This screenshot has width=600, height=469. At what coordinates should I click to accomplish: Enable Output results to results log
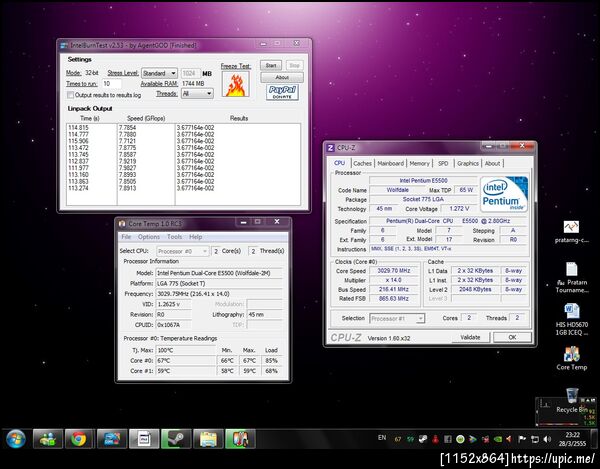70,94
